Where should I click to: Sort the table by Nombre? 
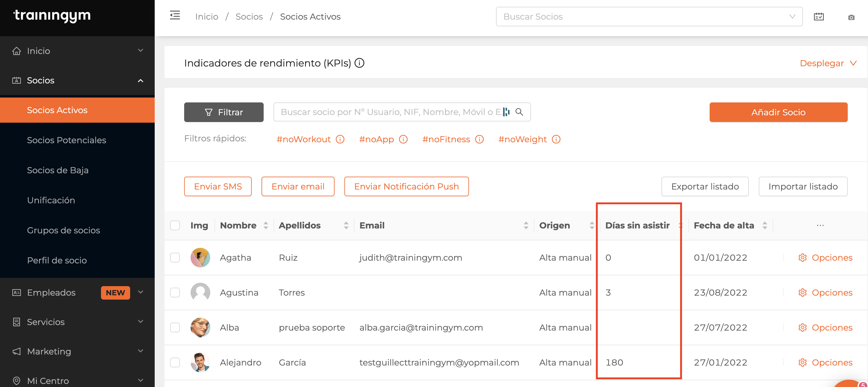coord(265,225)
